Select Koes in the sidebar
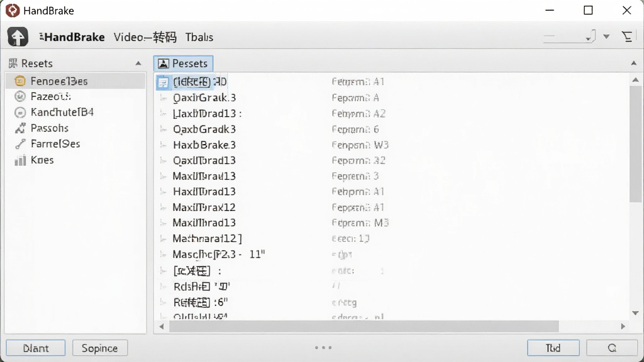The height and width of the screenshot is (362, 644). [x=42, y=160]
